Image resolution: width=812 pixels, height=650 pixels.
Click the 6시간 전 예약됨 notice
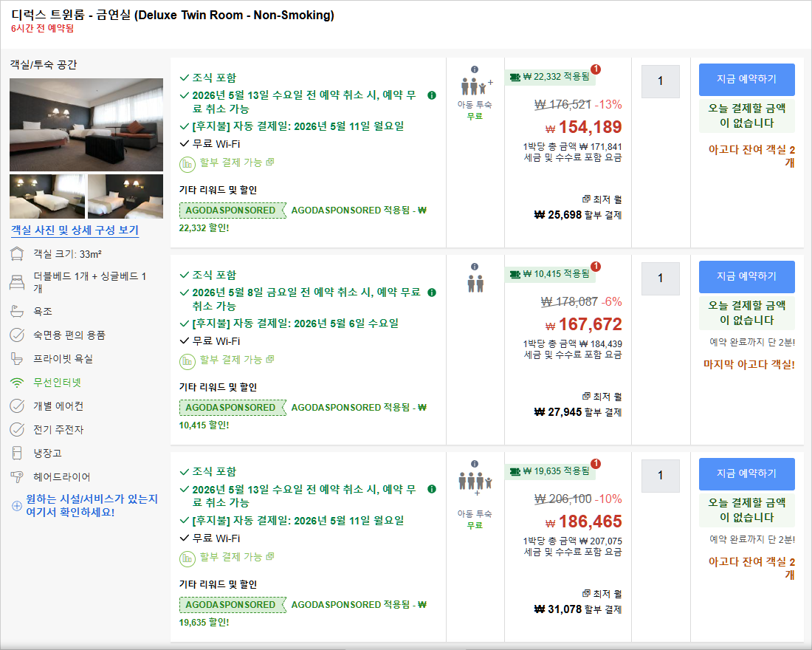[43, 29]
